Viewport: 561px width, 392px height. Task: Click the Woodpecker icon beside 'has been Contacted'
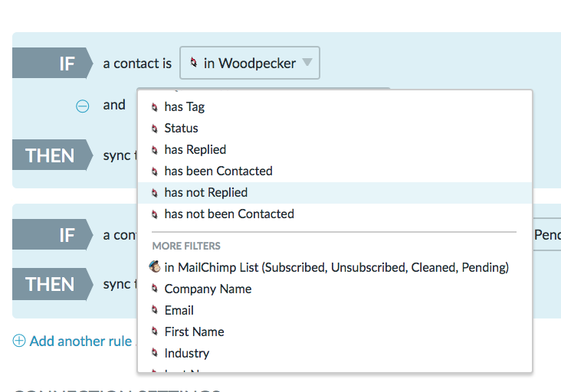pos(155,171)
